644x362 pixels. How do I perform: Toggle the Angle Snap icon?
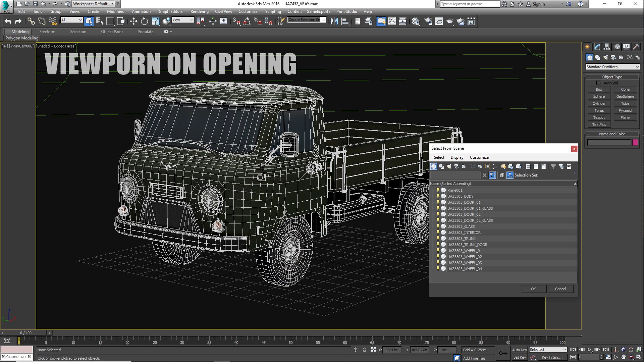pyautogui.click(x=247, y=21)
